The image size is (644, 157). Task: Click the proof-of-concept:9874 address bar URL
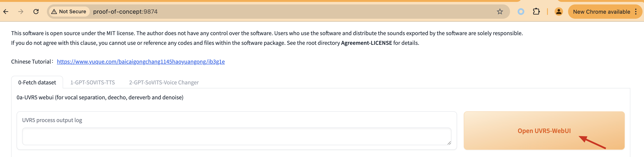point(125,12)
